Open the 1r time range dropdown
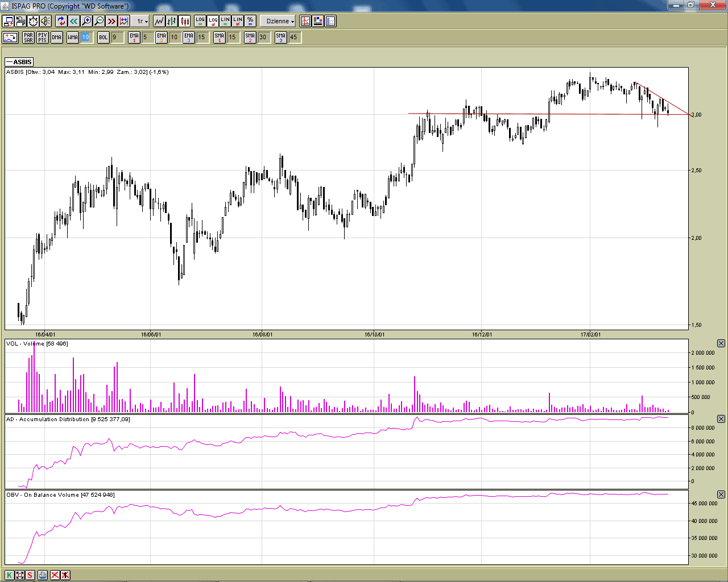The width and height of the screenshot is (728, 582). (142, 21)
